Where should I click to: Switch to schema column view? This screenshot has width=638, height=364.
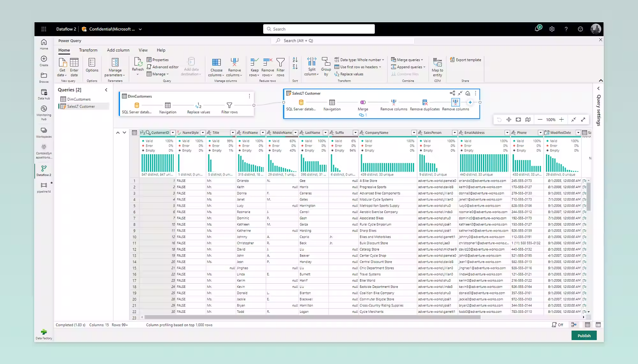click(x=598, y=325)
